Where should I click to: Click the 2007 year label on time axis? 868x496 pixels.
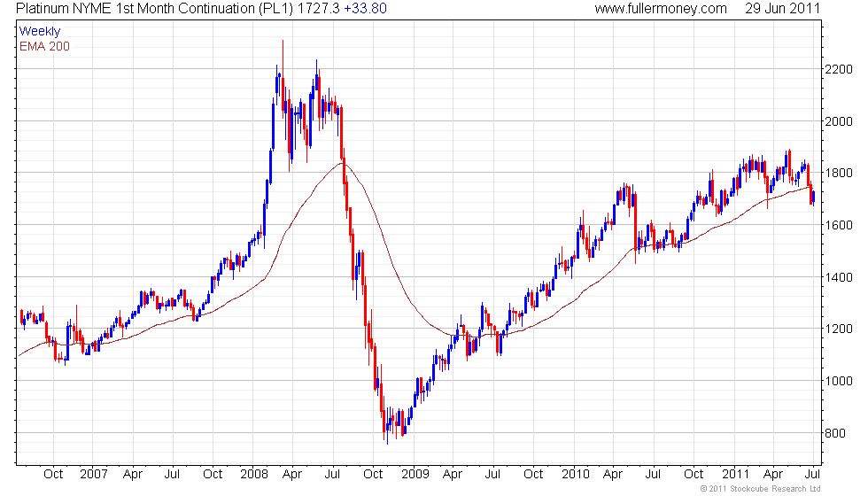[x=94, y=475]
